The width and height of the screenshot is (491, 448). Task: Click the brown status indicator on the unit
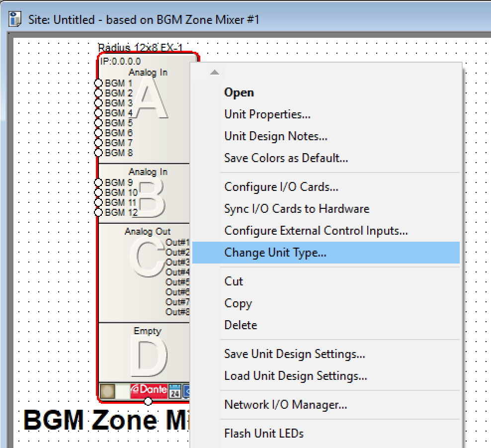pos(107,391)
